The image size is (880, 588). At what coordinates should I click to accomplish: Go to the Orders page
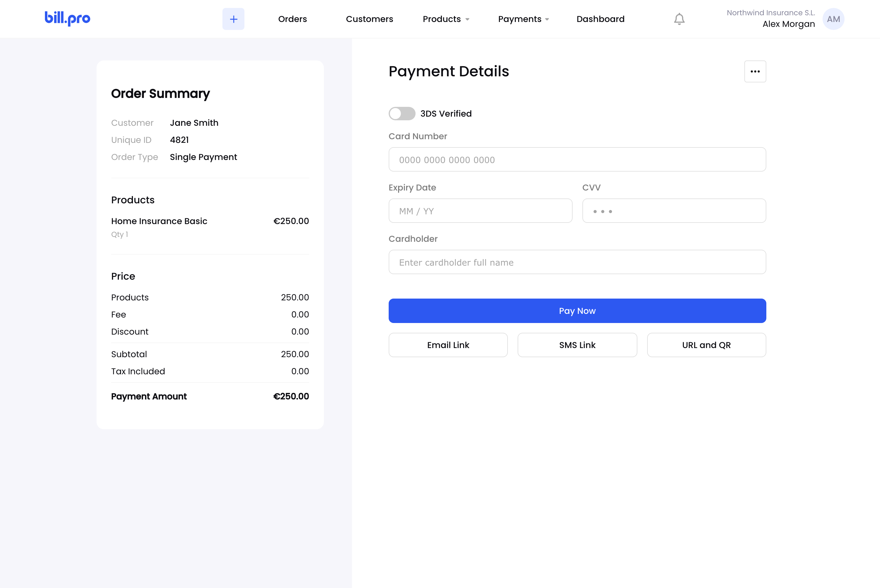pos(292,19)
